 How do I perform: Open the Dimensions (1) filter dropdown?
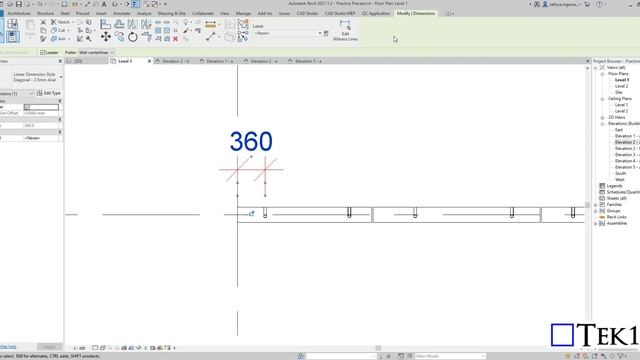(17, 93)
